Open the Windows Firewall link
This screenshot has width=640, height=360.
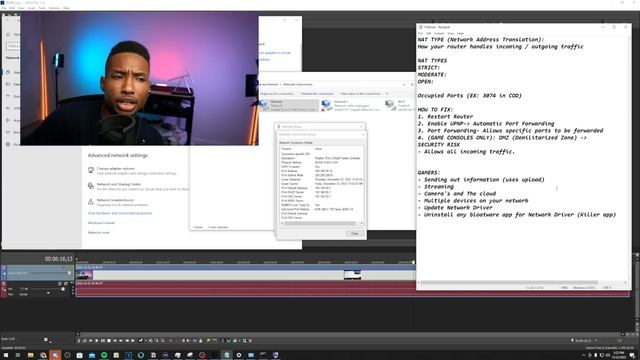[x=101, y=223]
